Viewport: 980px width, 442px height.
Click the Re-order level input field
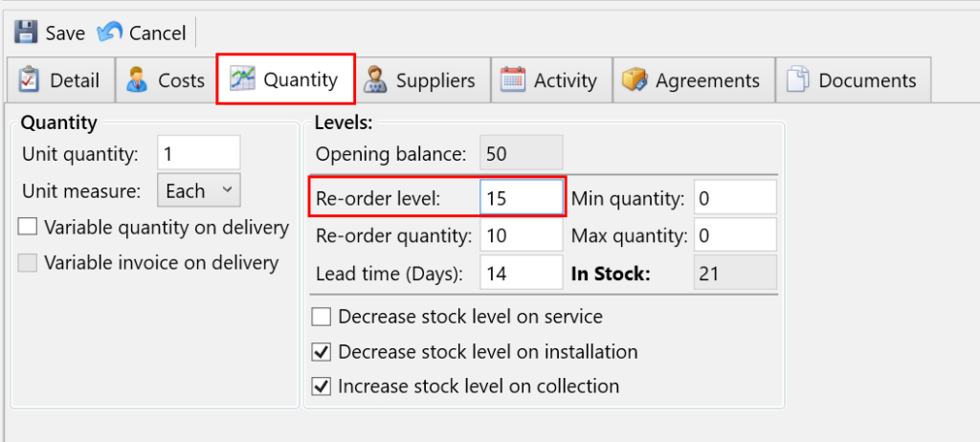(521, 199)
